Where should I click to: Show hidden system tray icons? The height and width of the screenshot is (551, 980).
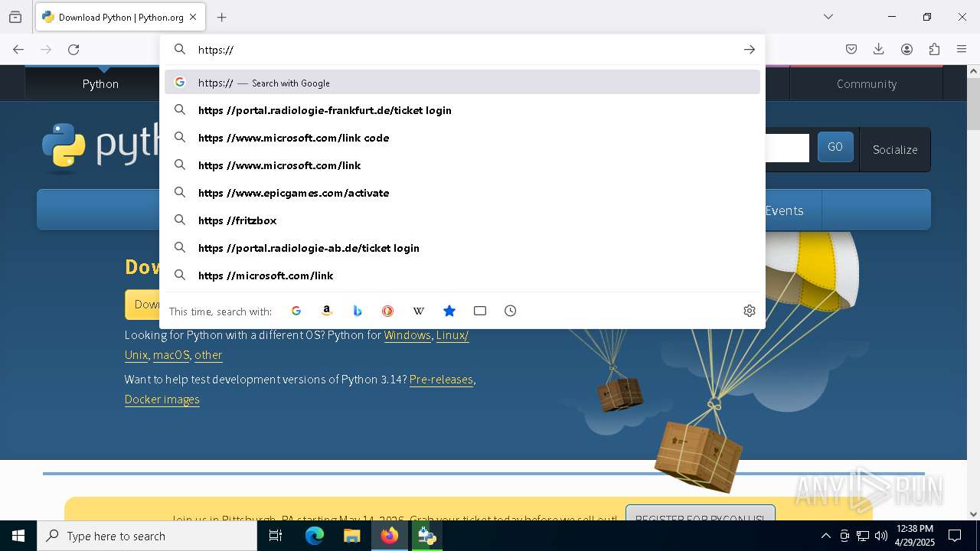point(825,536)
